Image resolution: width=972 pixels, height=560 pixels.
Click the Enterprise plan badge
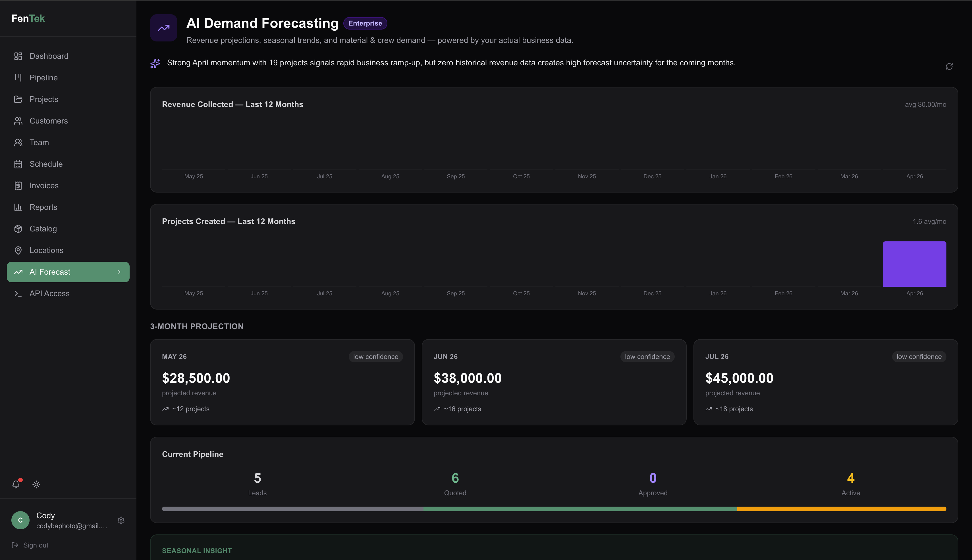pos(365,23)
